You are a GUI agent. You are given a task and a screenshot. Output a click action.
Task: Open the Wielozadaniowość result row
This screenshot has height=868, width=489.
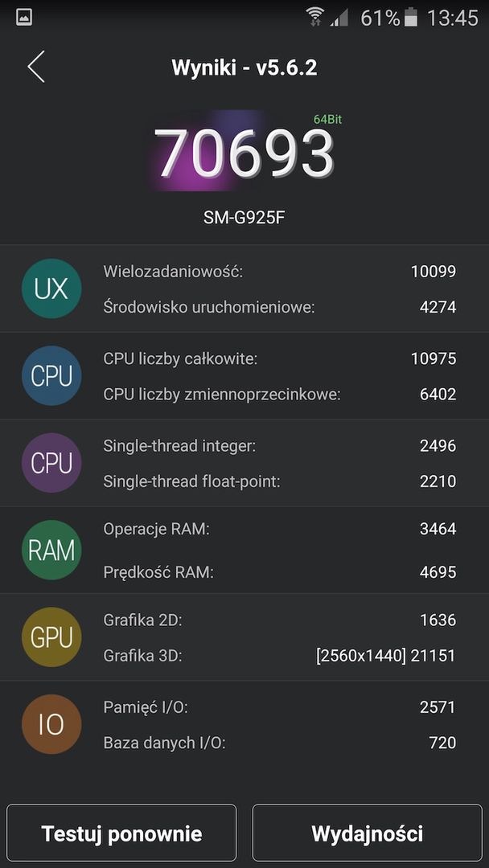[x=244, y=272]
